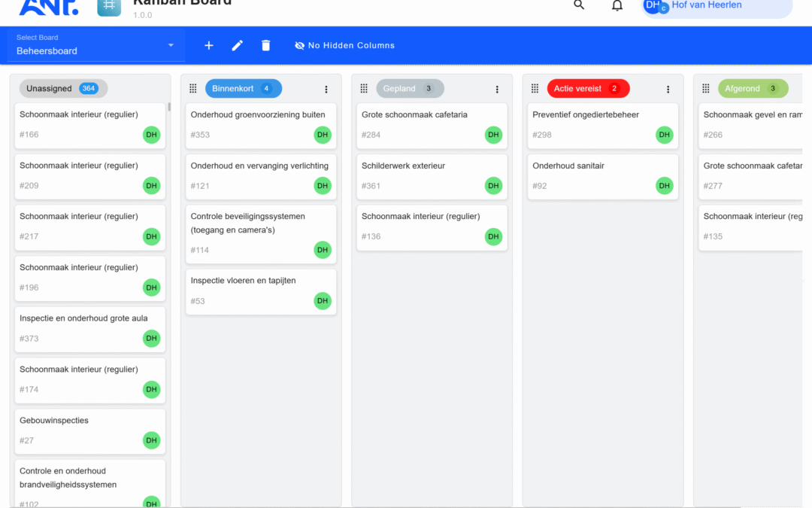Image resolution: width=812 pixels, height=508 pixels.
Task: Toggle No Hidden Columns visibility
Action: pyautogui.click(x=344, y=46)
